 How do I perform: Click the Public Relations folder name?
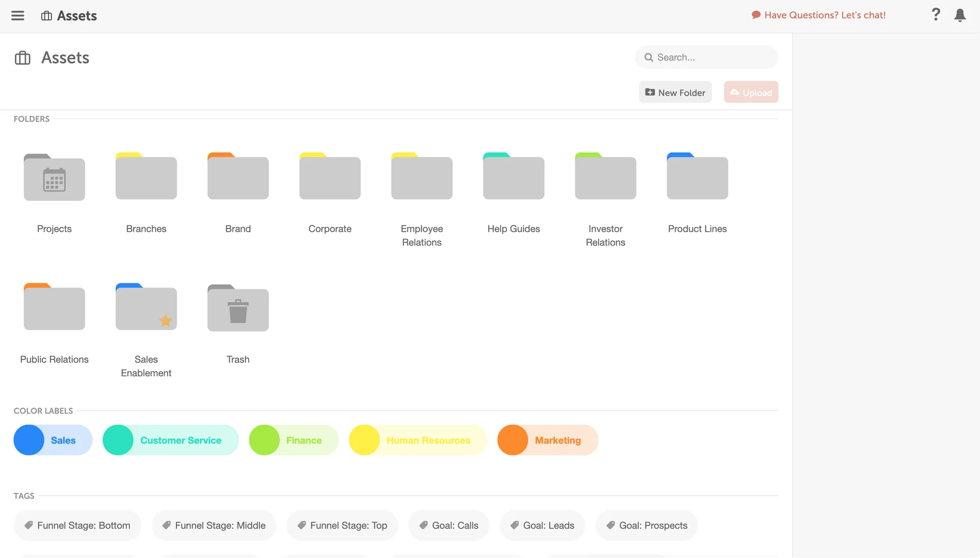54,359
